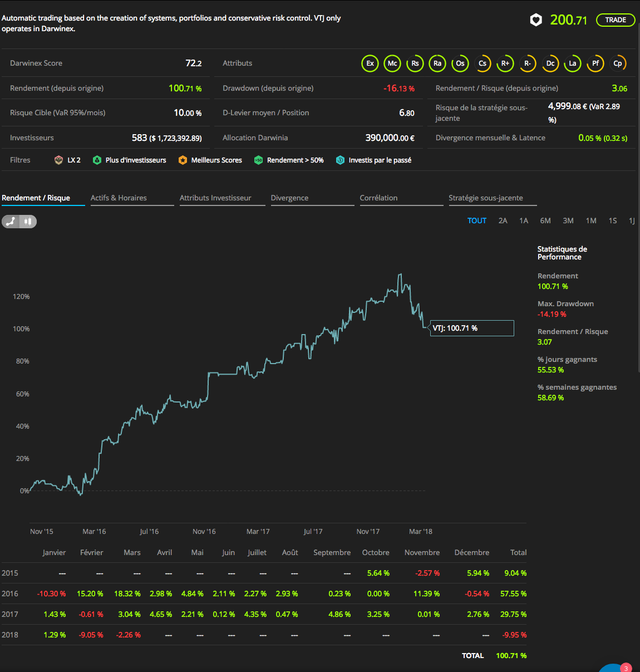Click the 2016 Total return 57.55 %
This screenshot has width=640, height=672.
click(x=514, y=594)
